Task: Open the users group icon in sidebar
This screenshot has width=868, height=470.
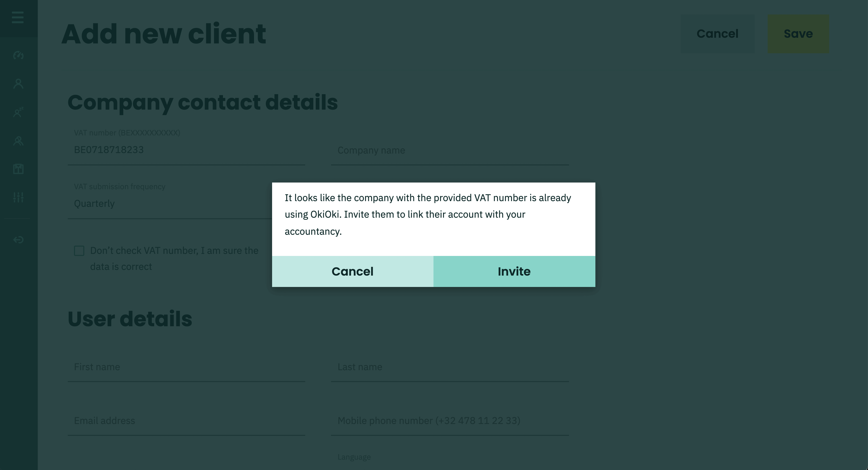Action: [18, 140]
